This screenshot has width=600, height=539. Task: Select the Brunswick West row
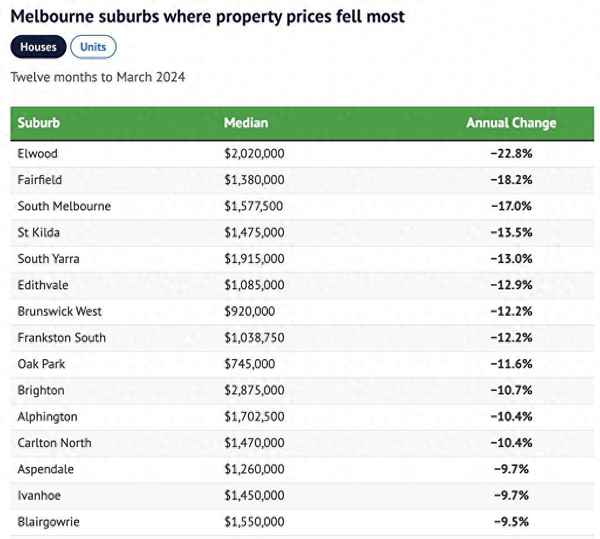pos(60,311)
